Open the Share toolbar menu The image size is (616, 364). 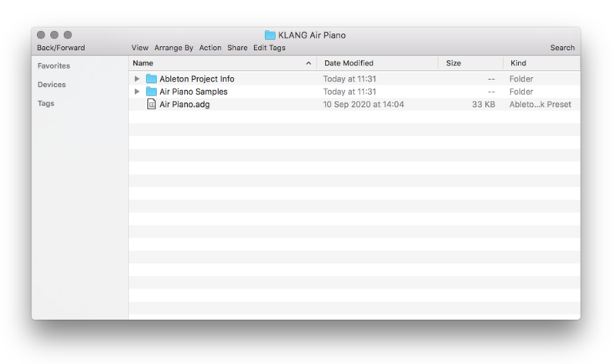pos(237,48)
